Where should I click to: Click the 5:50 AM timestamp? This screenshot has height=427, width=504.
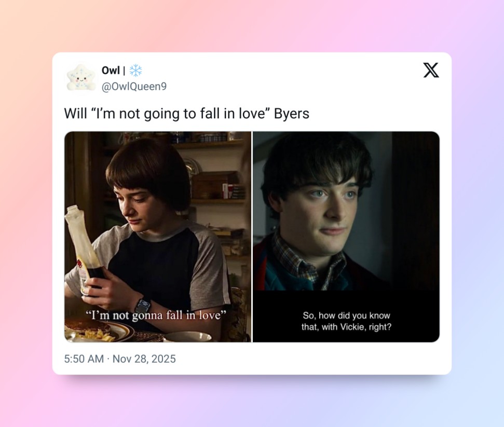tap(84, 359)
